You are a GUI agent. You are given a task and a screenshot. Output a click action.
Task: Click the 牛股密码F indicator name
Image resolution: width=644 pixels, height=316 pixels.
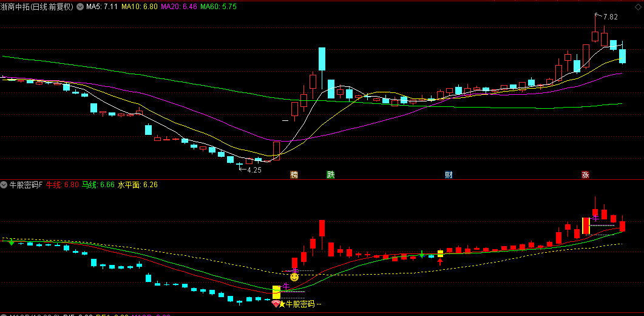click(26, 185)
